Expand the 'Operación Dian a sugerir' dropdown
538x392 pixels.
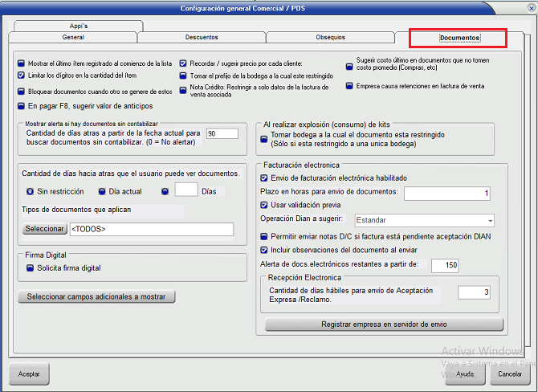[489, 220]
